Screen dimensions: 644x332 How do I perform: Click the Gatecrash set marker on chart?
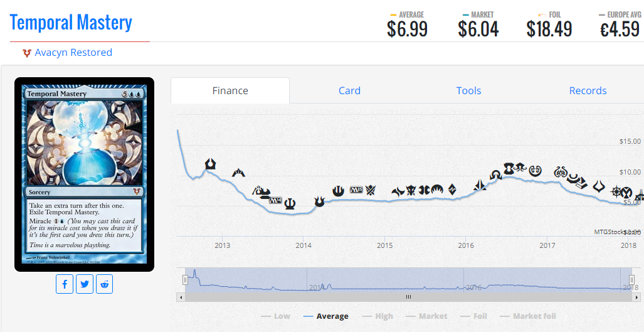(x=239, y=173)
